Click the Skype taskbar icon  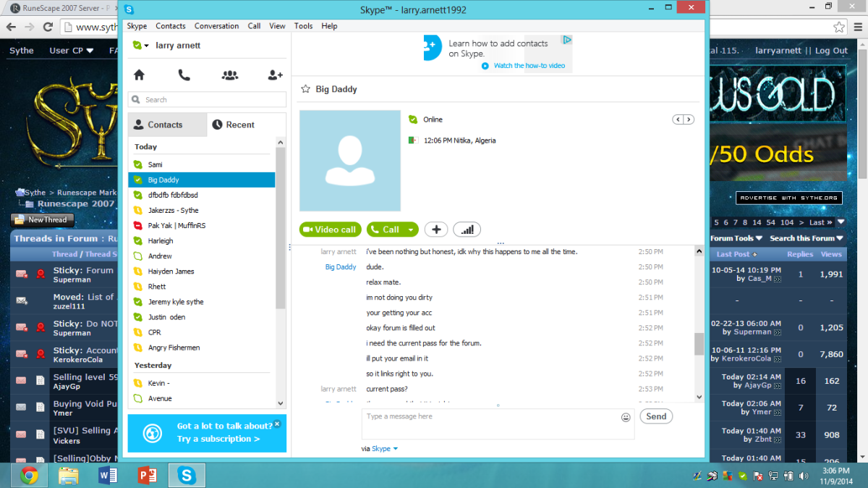(x=187, y=476)
